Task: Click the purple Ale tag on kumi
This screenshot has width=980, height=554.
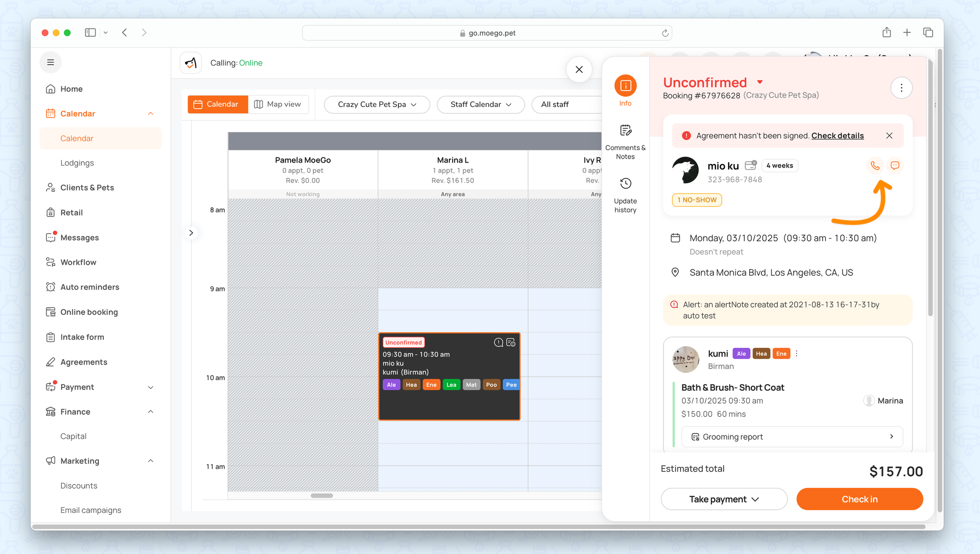Action: pyautogui.click(x=741, y=354)
